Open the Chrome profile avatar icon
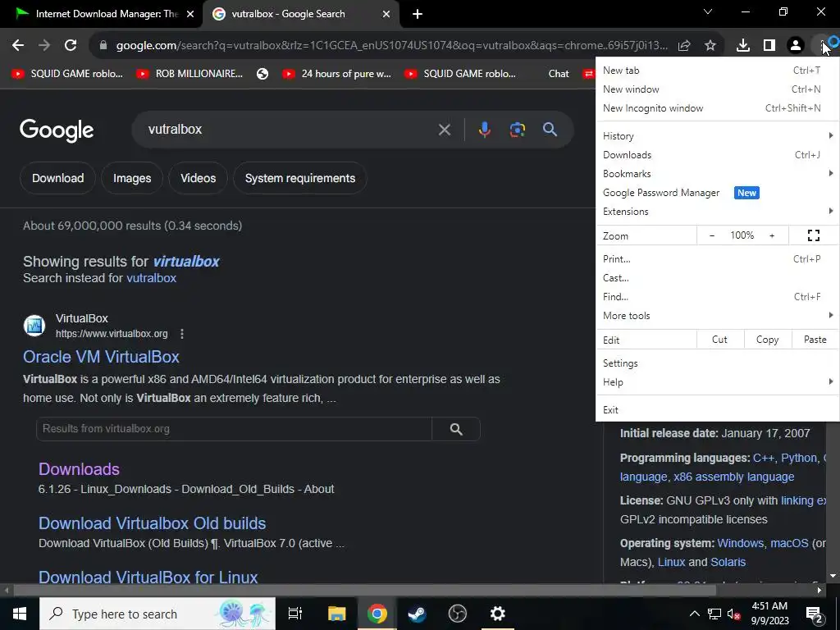 [796, 46]
